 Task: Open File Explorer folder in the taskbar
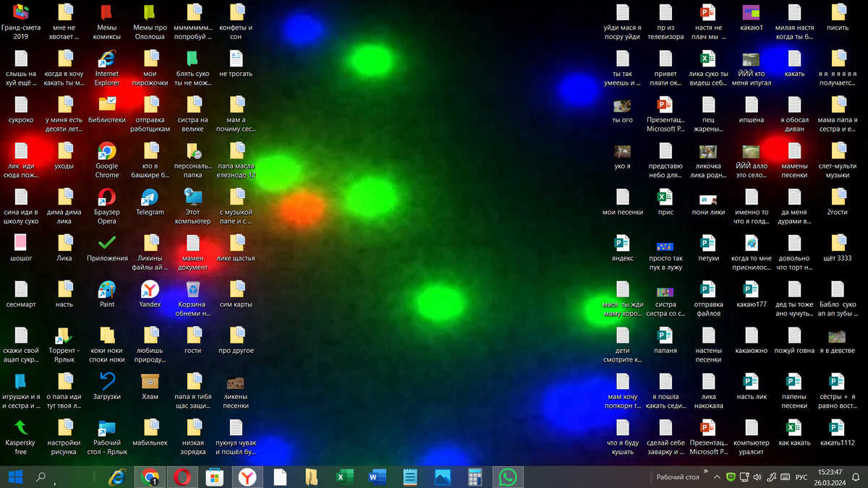[312, 477]
